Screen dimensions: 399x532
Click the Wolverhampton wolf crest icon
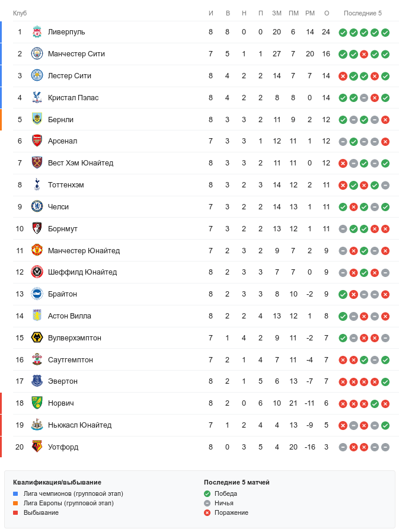tap(37, 338)
